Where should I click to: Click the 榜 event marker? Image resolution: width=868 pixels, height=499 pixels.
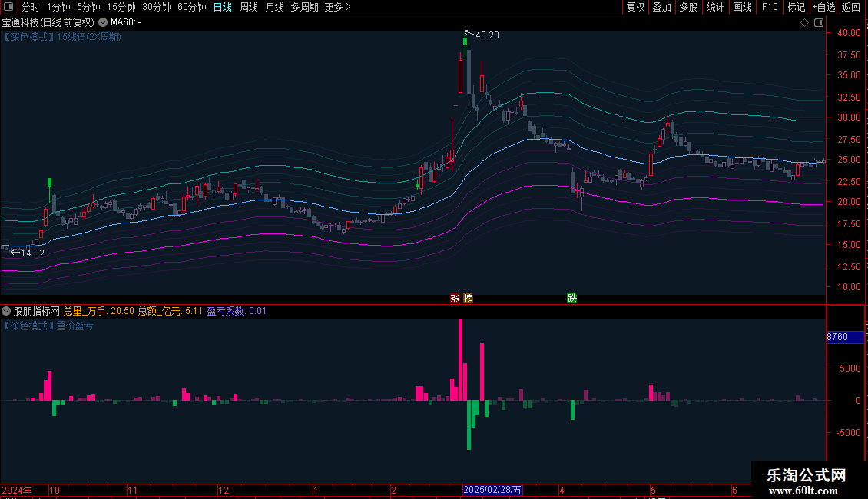(x=469, y=298)
